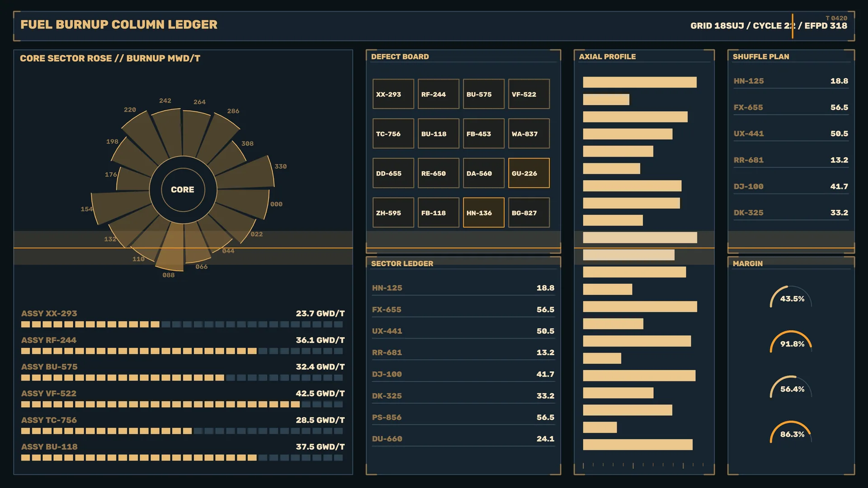Select the PS-856 row in Sector Ledger

[x=463, y=417]
